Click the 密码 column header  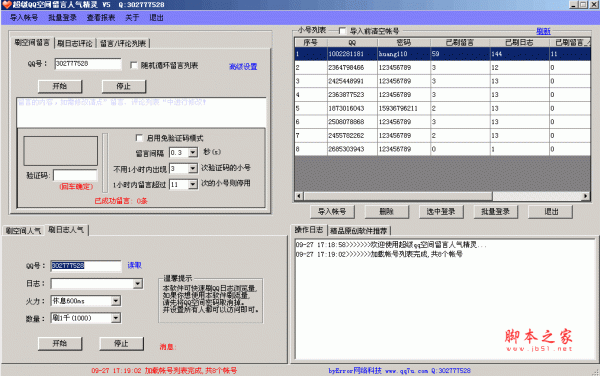(404, 42)
